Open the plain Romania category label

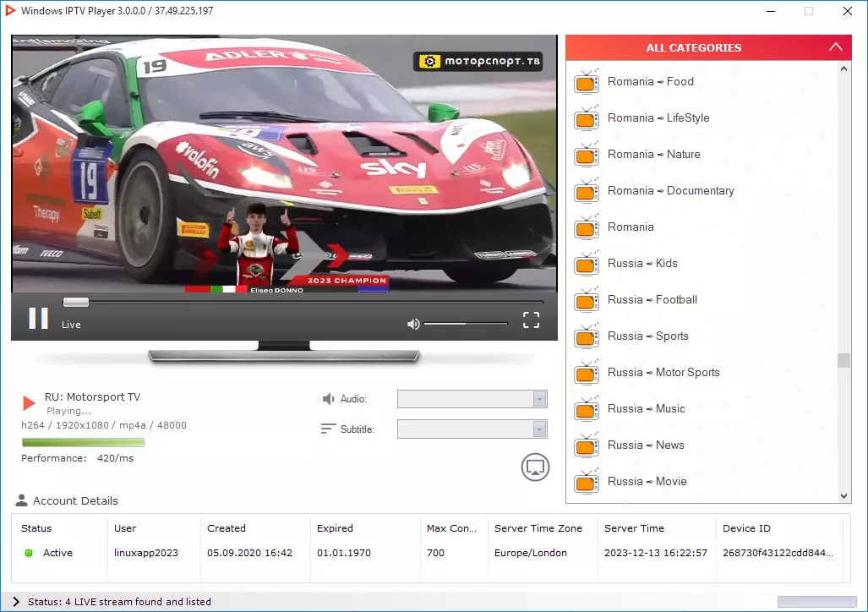(x=631, y=227)
